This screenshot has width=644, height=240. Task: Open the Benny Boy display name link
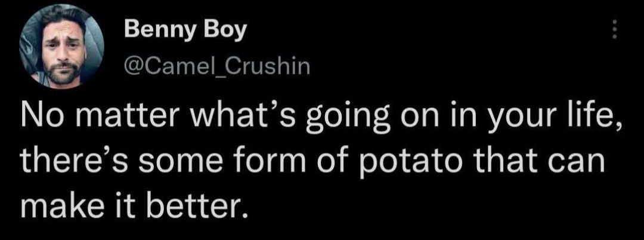click(185, 29)
